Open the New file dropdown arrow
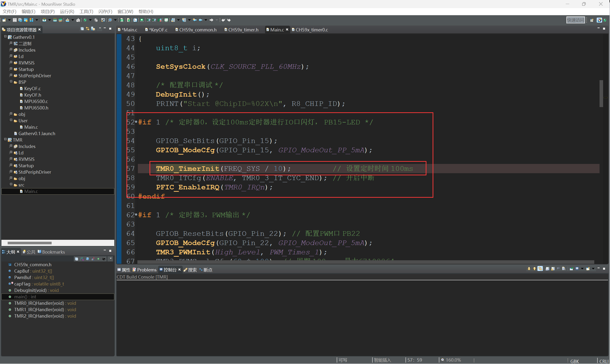The image size is (610, 364). (x=9, y=20)
